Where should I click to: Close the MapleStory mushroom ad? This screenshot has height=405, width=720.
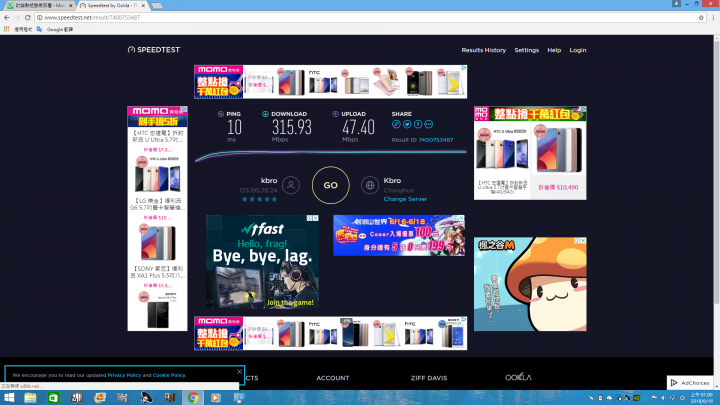point(583,241)
